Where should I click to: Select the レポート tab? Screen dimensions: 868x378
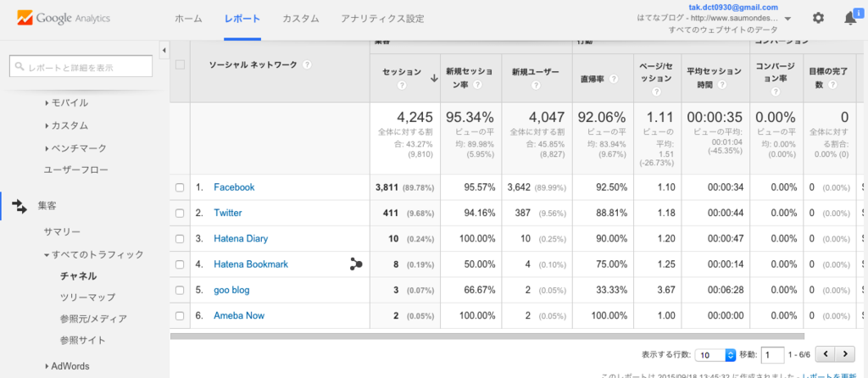click(242, 19)
